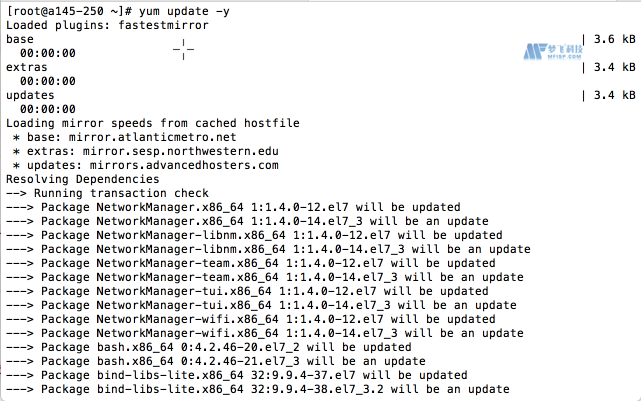
Task: Click the 'Loaded plugins: fastestmirror' line
Action: (107, 25)
